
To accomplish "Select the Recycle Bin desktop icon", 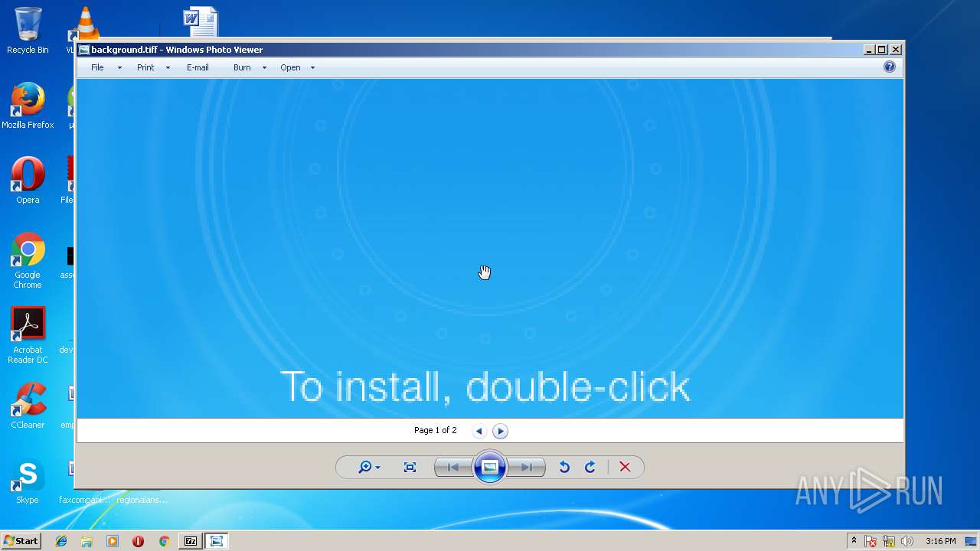I will [x=28, y=31].
